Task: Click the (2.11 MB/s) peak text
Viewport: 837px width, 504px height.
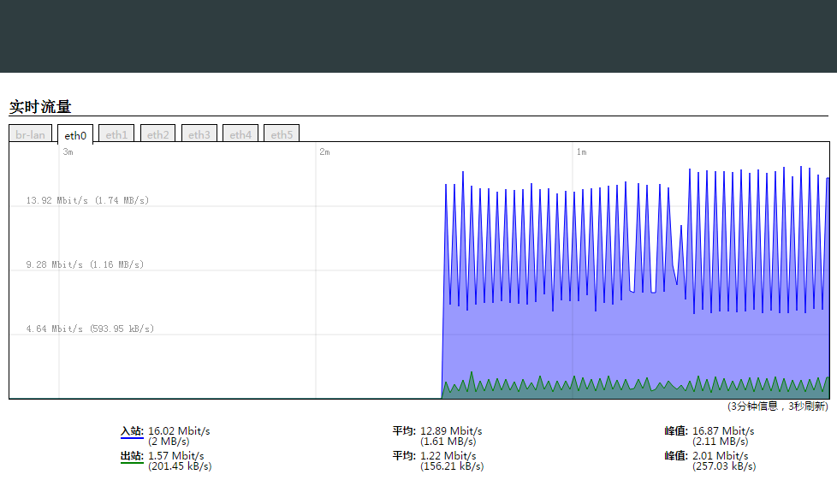Action: point(720,442)
